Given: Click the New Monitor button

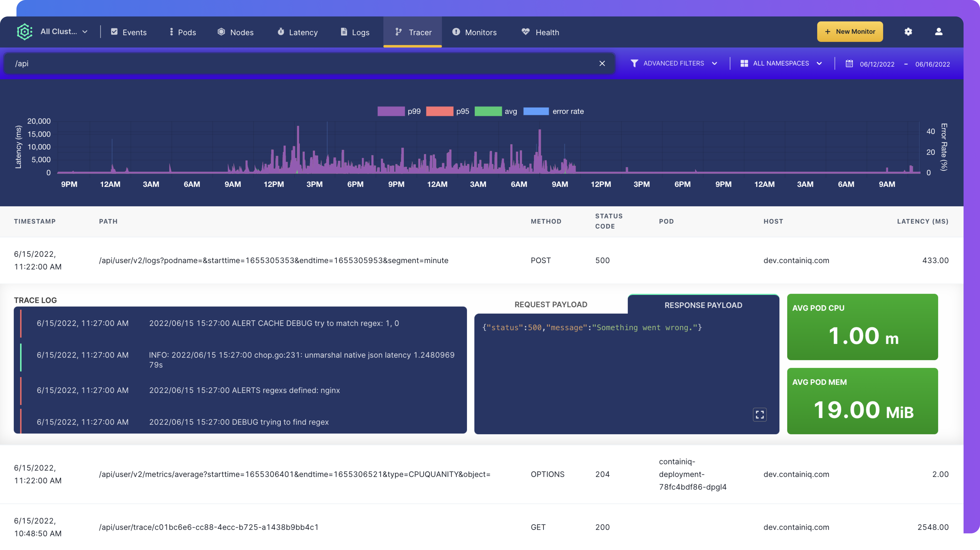Looking at the screenshot, I should click(x=850, y=32).
